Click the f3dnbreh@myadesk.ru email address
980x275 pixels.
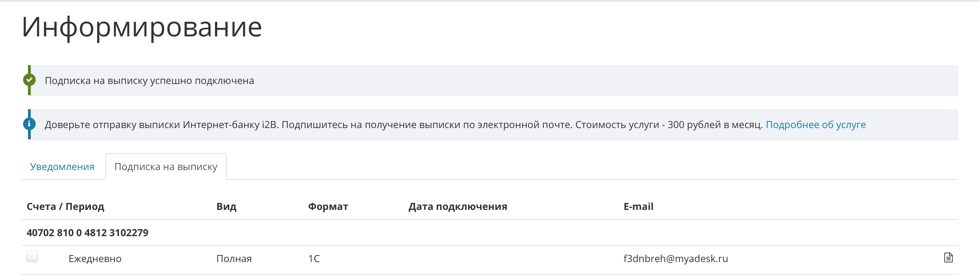pos(676,259)
